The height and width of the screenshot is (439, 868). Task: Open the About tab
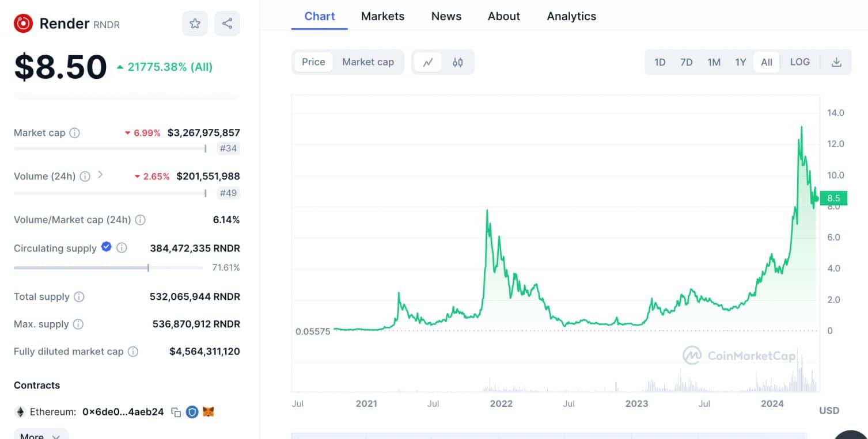coord(504,16)
